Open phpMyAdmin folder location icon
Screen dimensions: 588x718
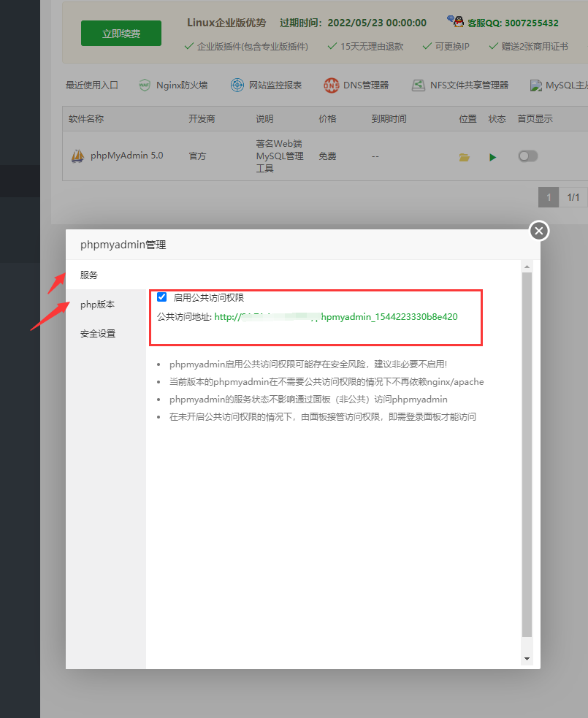(x=465, y=158)
